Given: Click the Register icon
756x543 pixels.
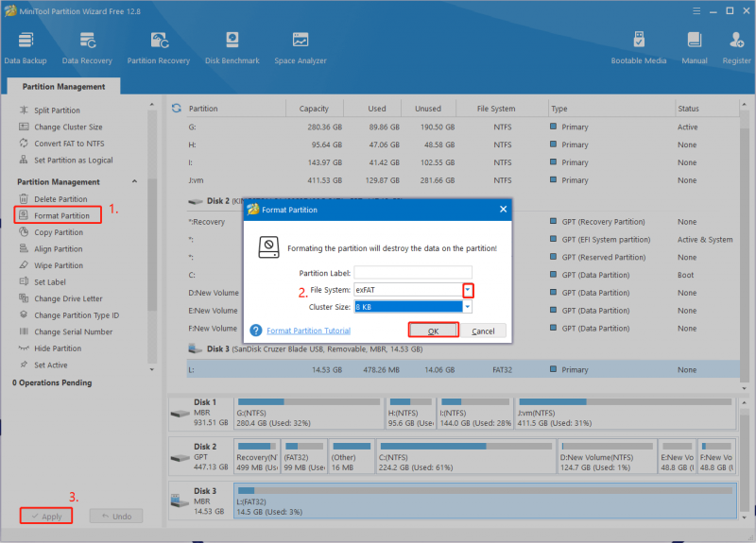Looking at the screenshot, I should pos(736,48).
